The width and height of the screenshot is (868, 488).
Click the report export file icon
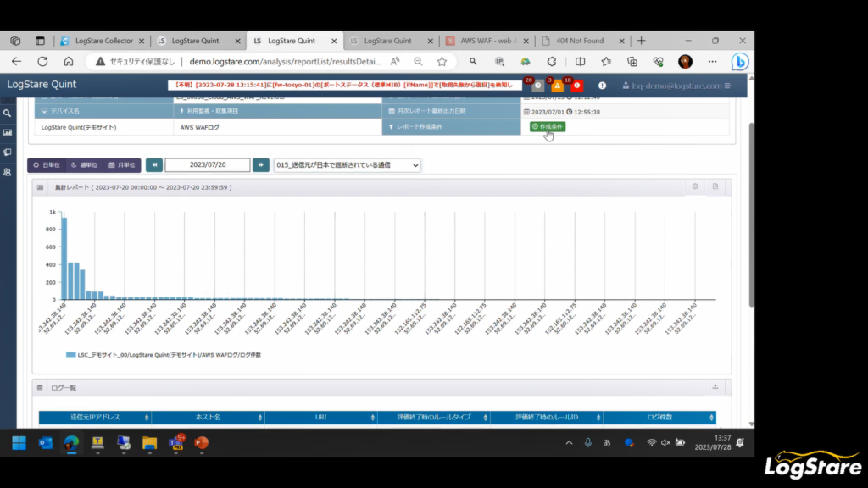[715, 186]
